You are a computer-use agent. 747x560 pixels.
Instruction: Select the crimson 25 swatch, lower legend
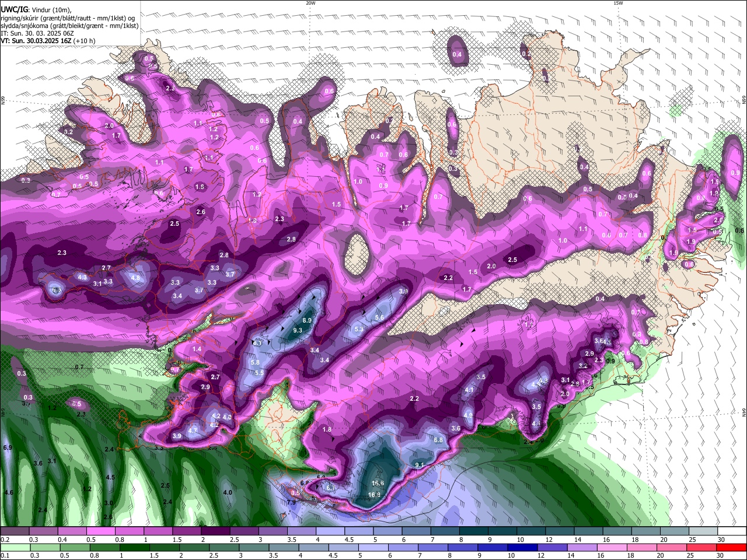pos(701,547)
